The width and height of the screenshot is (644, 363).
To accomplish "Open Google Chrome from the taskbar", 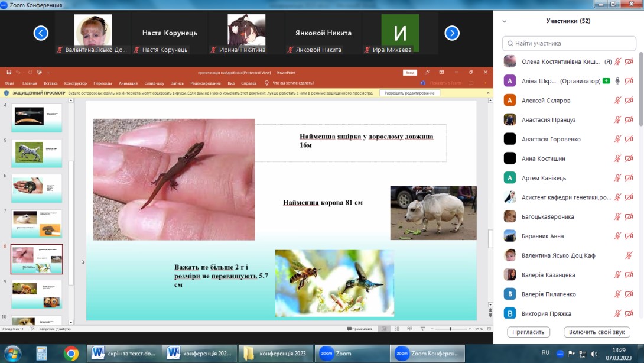I will (71, 354).
